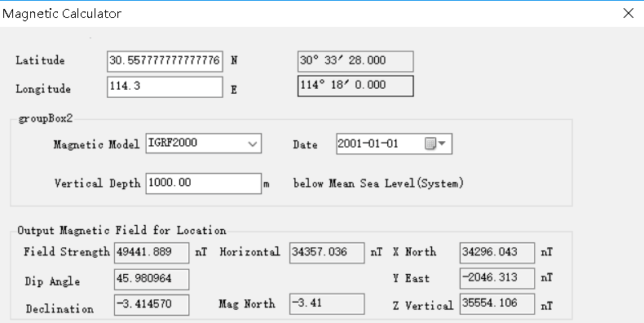Click the 'Z Vertical' label
This screenshot has width=644, height=323.
pos(423,305)
